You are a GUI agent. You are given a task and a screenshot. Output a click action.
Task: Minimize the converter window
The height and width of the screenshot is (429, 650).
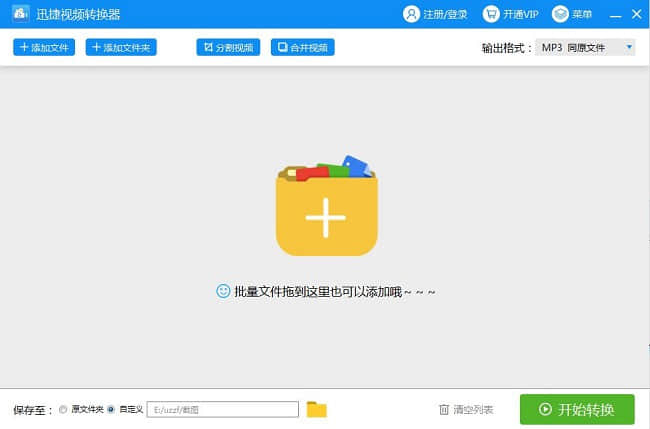coord(616,15)
